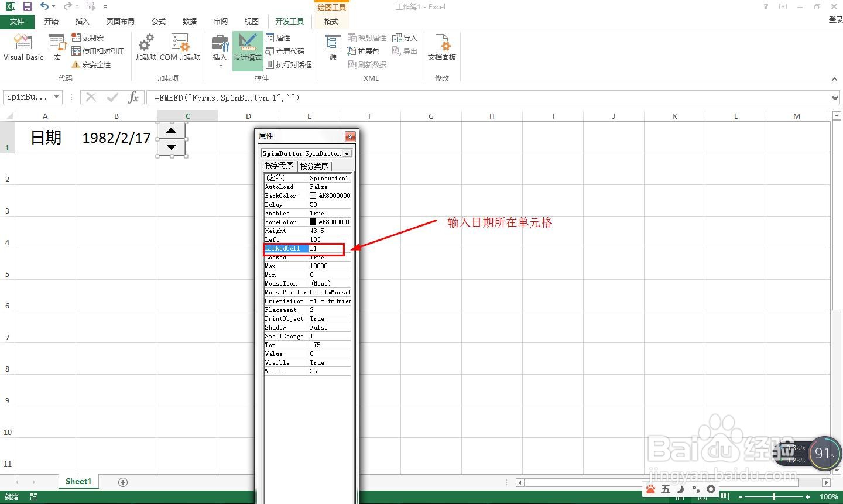843x504 pixels.
Task: Expand the Name Box dropdown
Action: tap(57, 97)
